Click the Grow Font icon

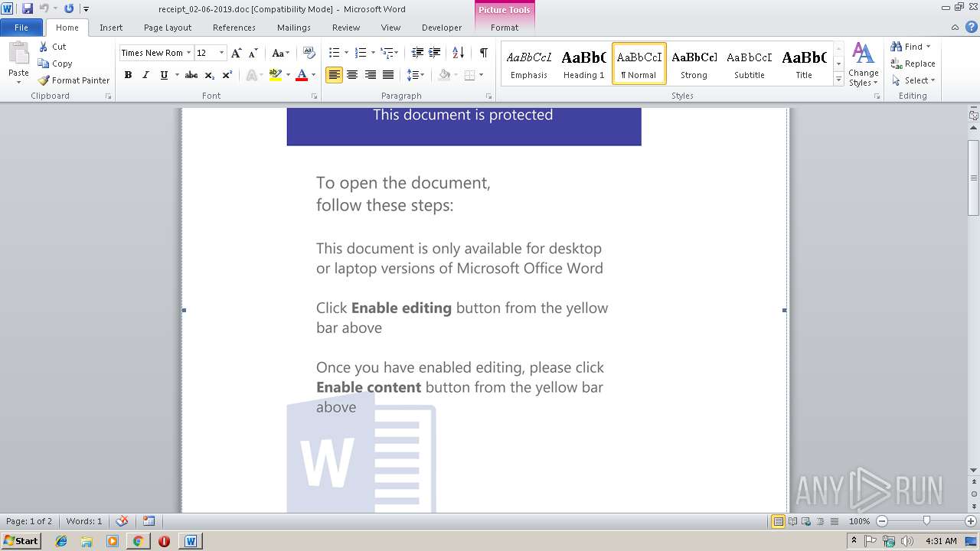237,53
